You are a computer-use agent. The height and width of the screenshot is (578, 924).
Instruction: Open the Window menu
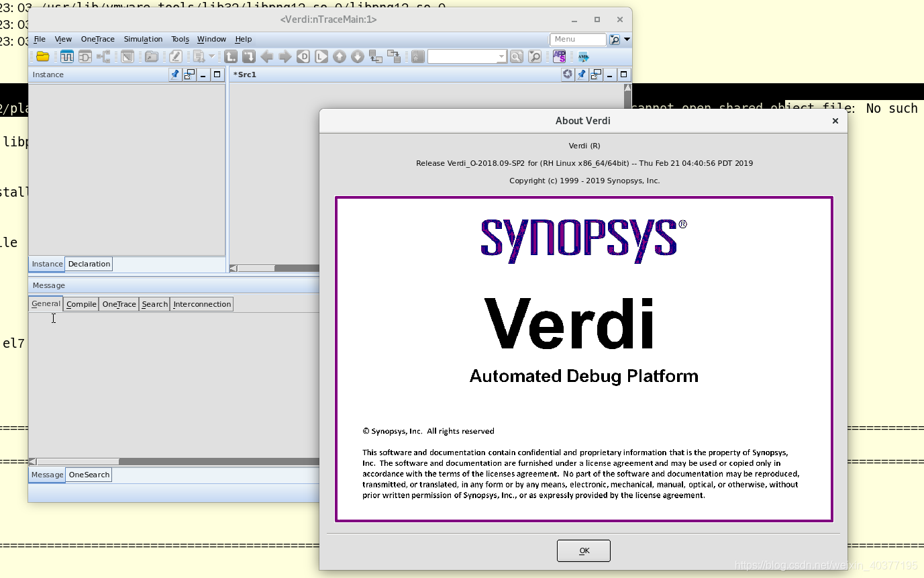point(211,40)
